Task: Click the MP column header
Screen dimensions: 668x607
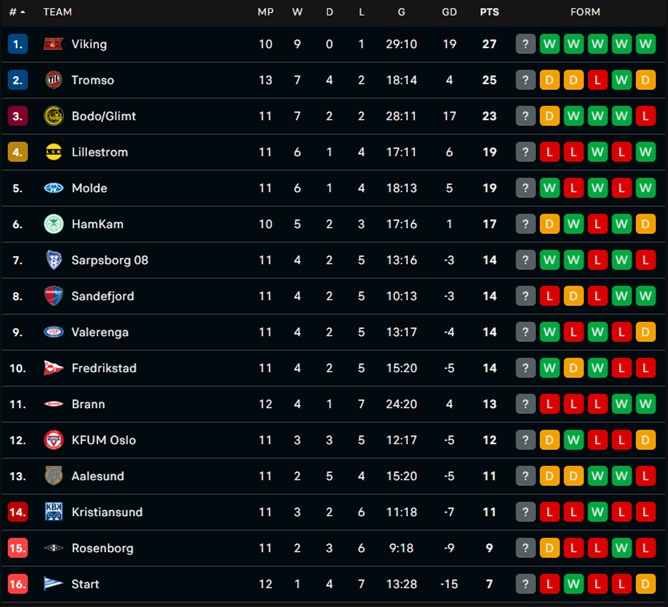Action: (x=265, y=12)
